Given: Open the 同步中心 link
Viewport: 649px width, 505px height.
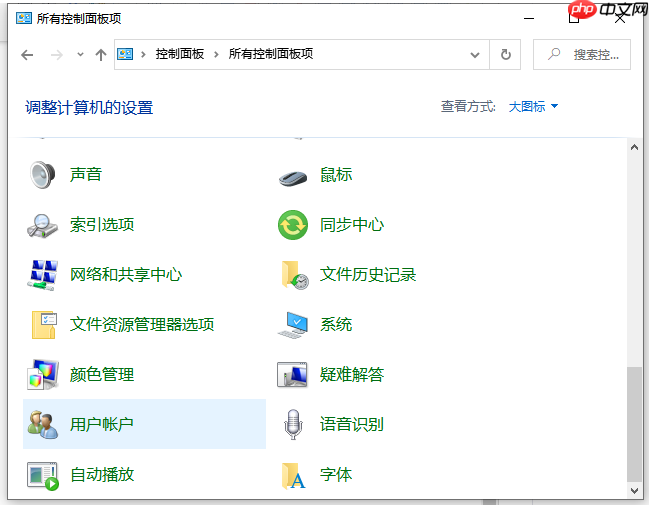Looking at the screenshot, I should (x=352, y=225).
